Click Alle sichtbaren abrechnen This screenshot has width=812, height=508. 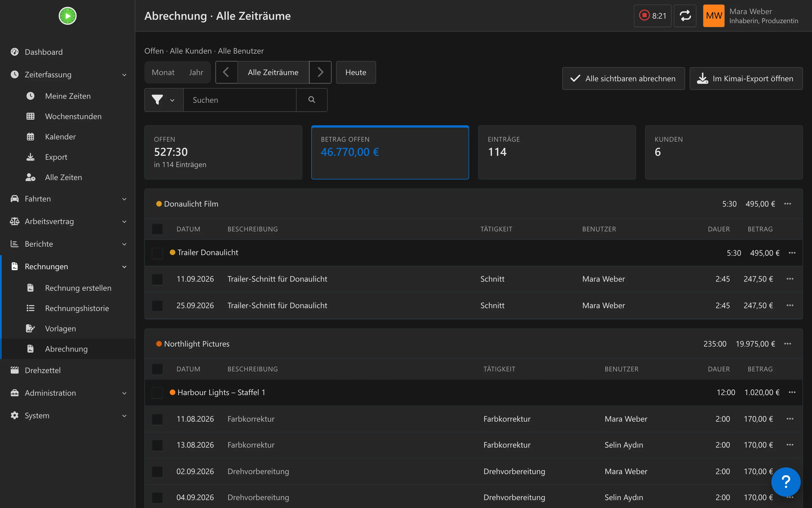pos(623,79)
